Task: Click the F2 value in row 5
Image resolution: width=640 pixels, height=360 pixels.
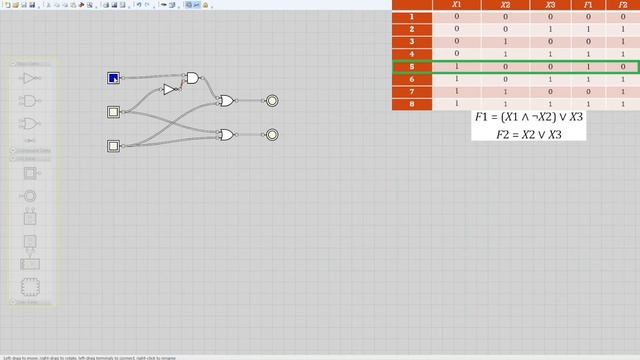Action: click(623, 67)
